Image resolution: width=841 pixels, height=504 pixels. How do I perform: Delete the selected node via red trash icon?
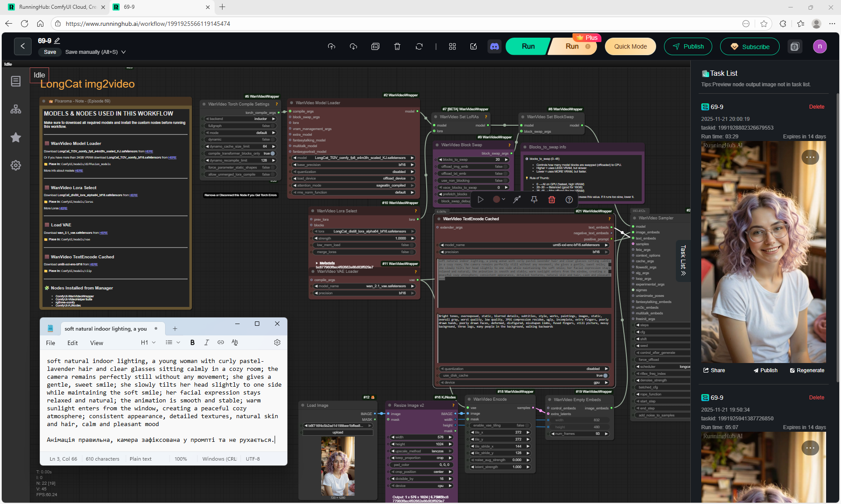551,200
